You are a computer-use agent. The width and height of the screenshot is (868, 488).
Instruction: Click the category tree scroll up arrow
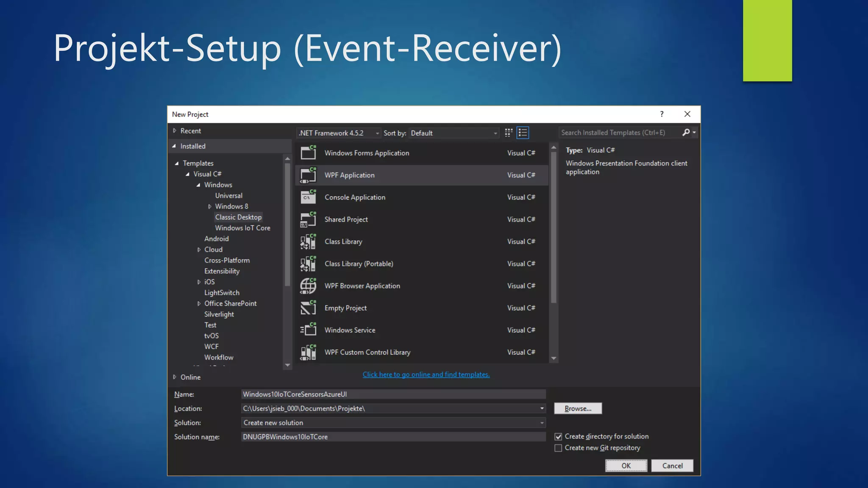coord(287,159)
